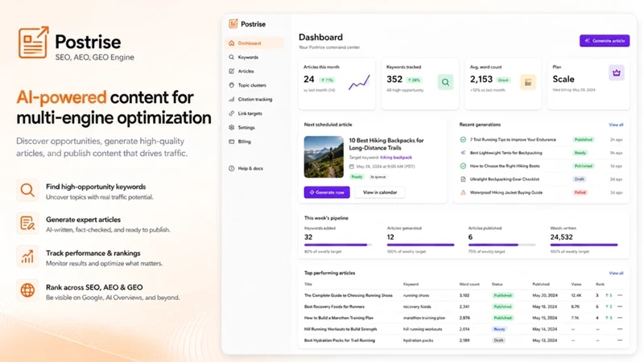
Task: Click the Topic clusters icon
Action: point(232,85)
